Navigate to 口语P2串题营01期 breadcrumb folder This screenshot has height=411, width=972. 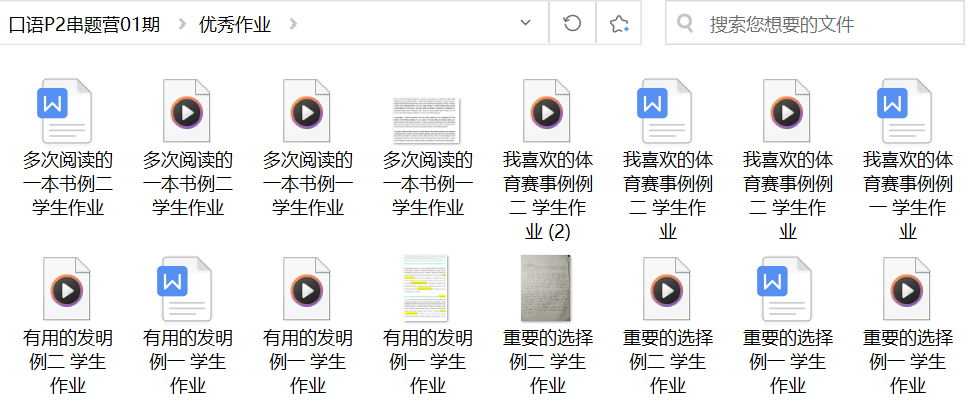point(84,24)
